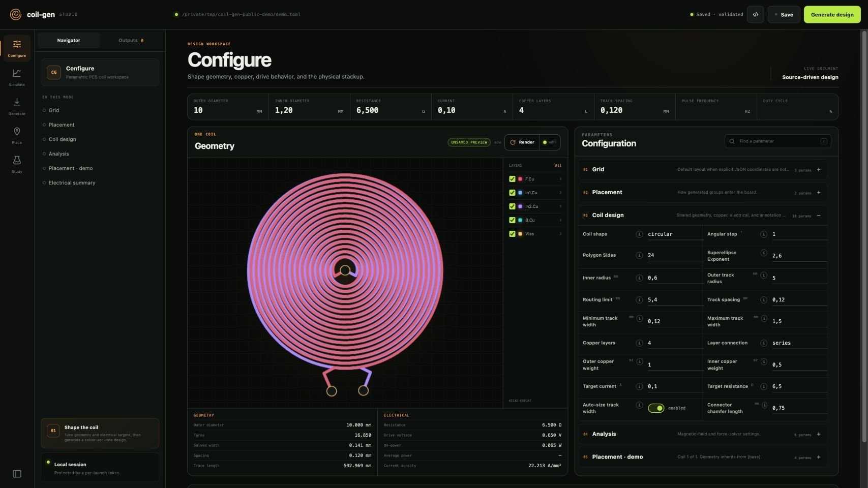Open the Simulate chart icon

(x=17, y=77)
